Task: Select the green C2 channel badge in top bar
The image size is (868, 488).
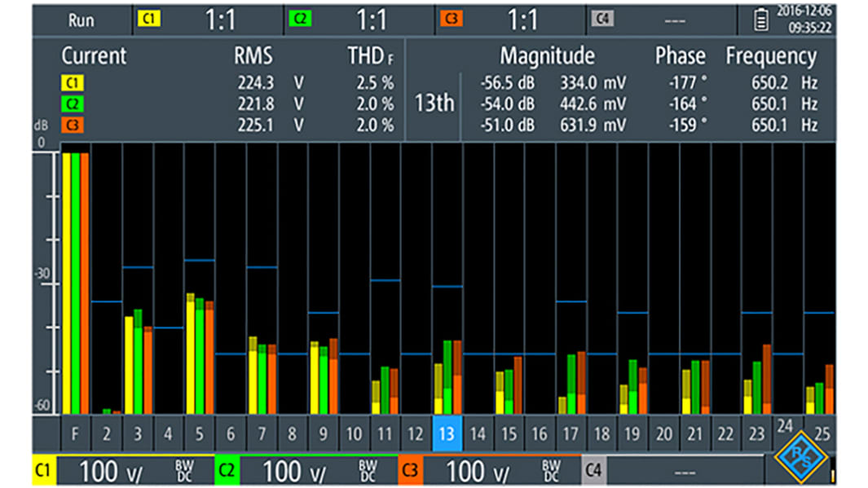Action: point(300,20)
